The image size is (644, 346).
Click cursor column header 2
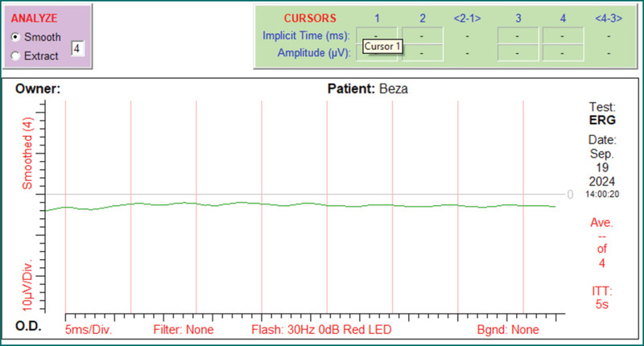click(422, 18)
